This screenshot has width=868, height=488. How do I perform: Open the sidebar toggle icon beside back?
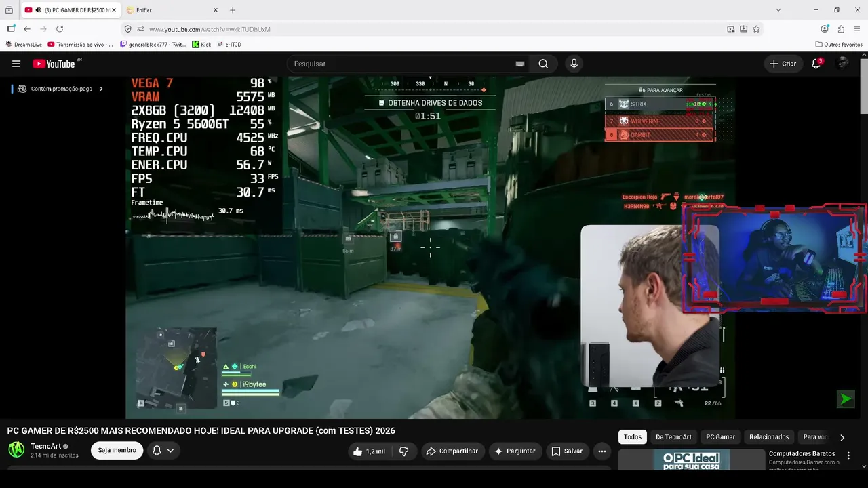(x=11, y=29)
